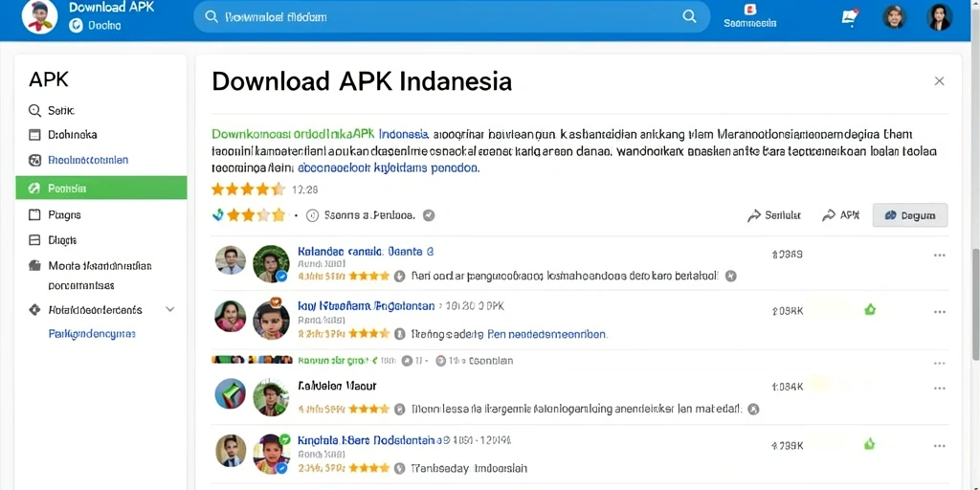Screen dimensions: 980x490
Task: Open the more options dots on the second review row
Action: pos(940,312)
